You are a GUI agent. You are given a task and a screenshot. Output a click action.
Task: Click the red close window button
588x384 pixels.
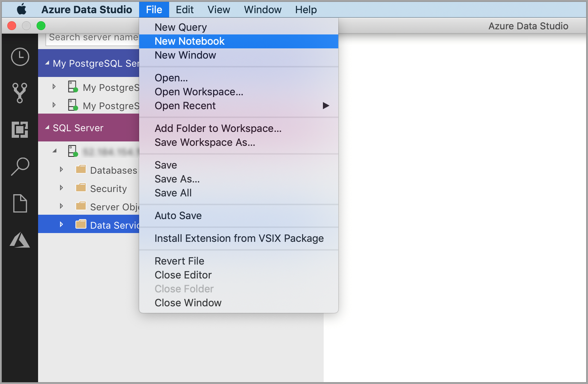pyautogui.click(x=12, y=26)
